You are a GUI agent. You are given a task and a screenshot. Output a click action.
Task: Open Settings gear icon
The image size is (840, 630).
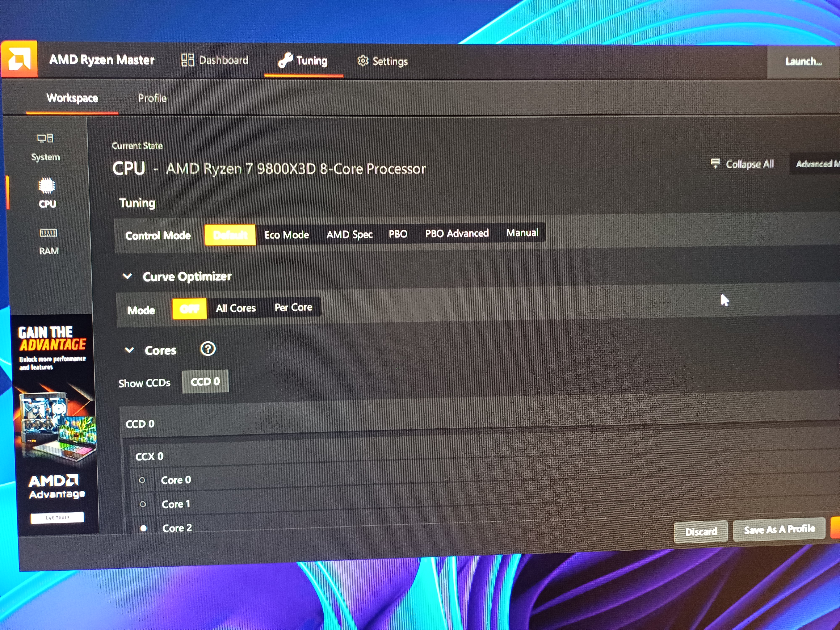[x=363, y=61]
